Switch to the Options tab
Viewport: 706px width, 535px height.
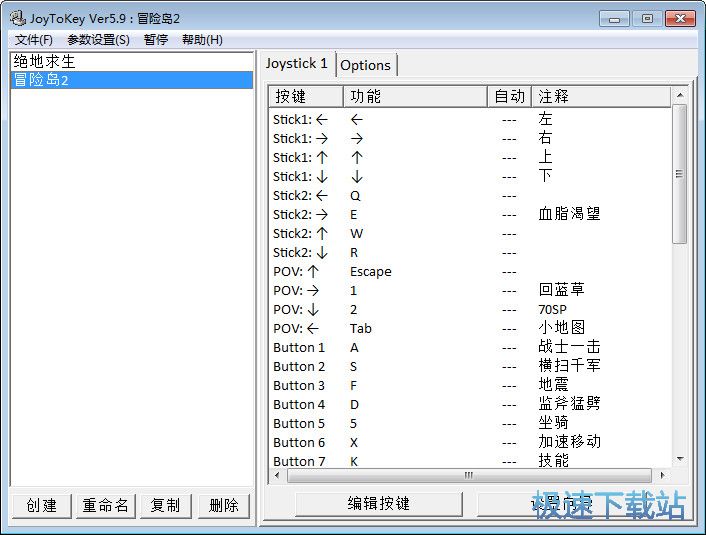point(365,65)
